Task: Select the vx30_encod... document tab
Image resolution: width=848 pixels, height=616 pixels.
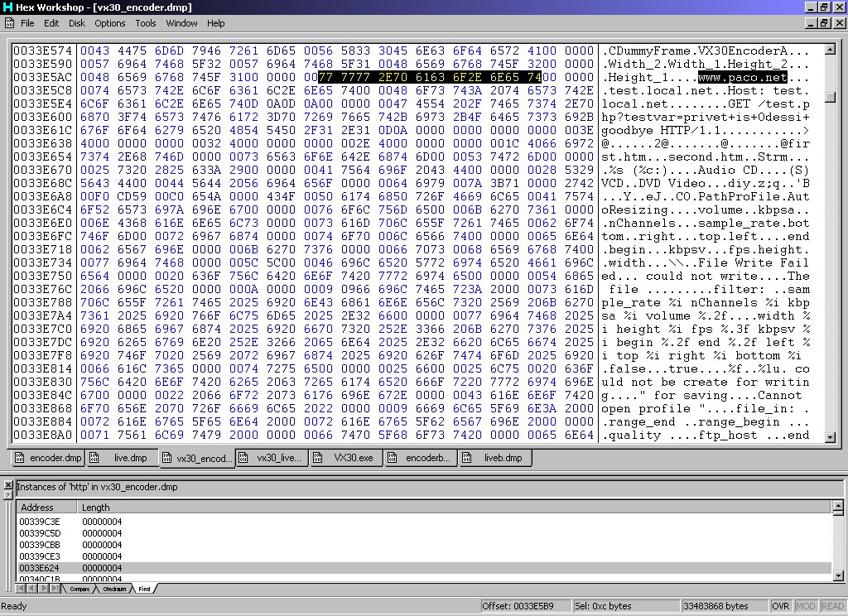Action: click(x=197, y=458)
